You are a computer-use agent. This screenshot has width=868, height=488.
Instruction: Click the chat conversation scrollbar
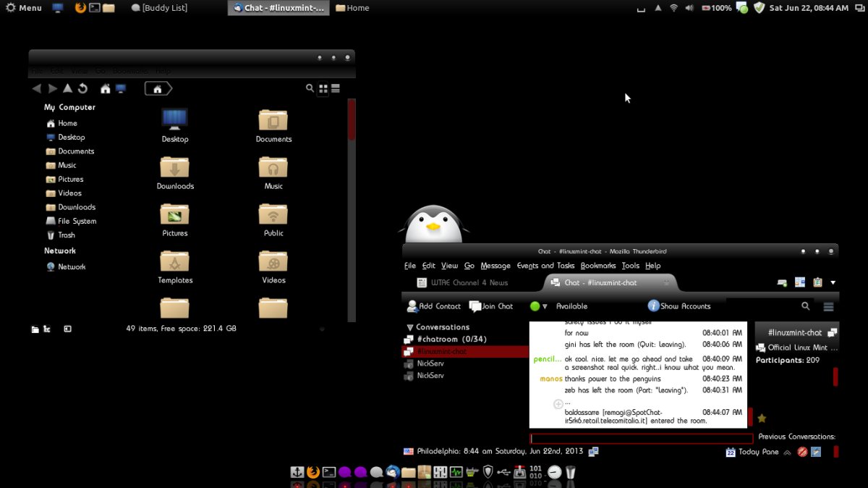750,417
